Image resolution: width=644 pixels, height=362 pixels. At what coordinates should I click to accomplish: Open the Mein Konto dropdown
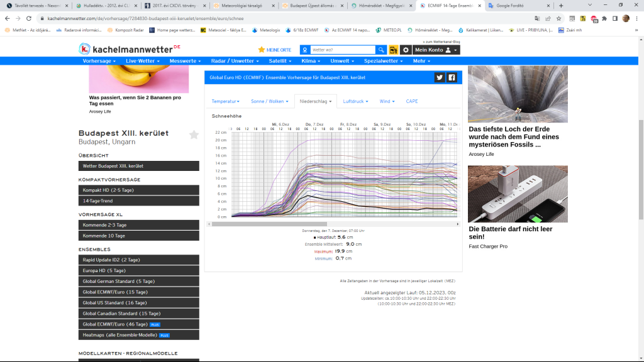tap(436, 50)
